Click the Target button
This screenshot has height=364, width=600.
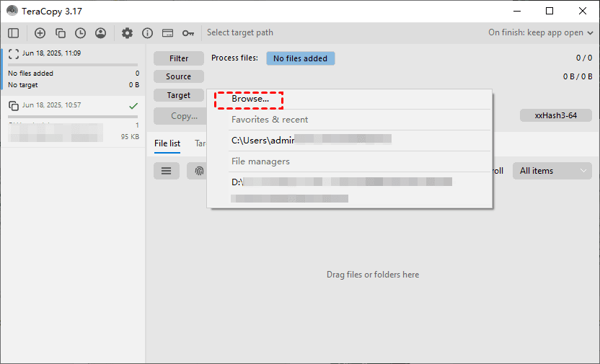coord(179,95)
